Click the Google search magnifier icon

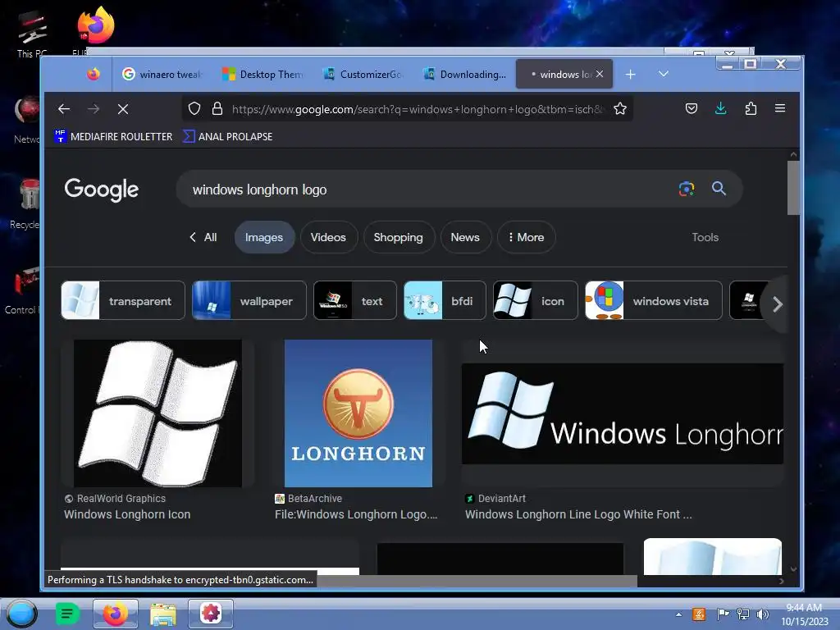[x=719, y=189]
